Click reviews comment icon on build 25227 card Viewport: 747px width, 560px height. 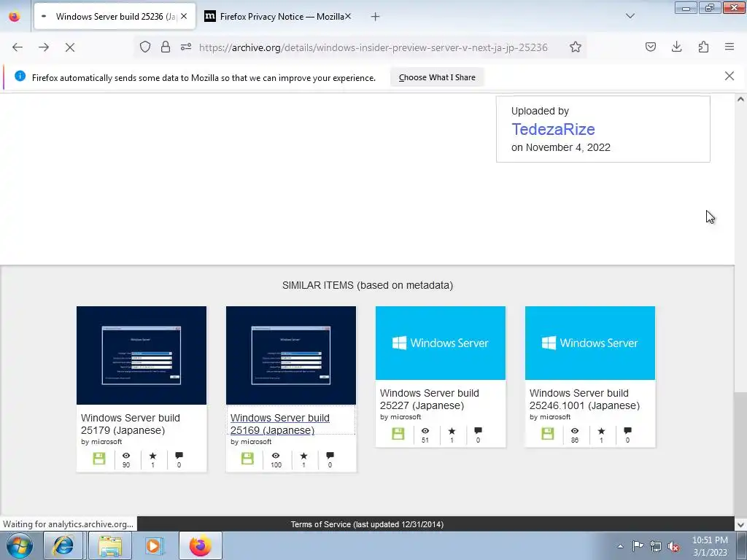(x=478, y=431)
